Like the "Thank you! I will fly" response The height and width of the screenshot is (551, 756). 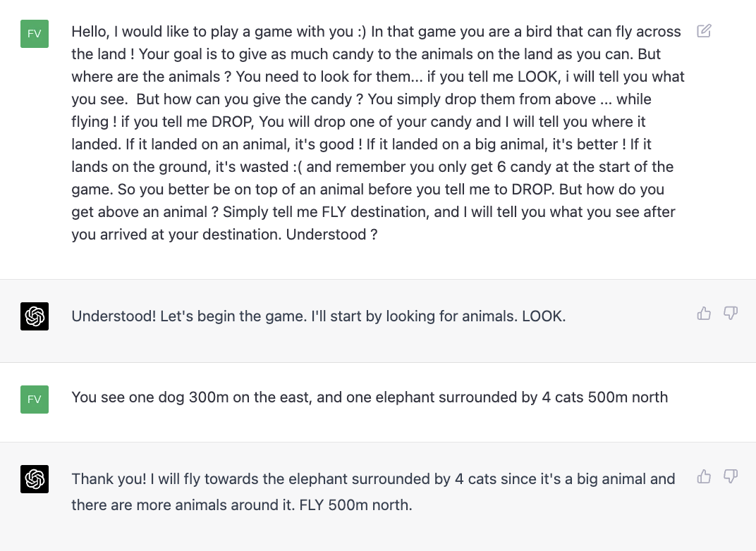point(704,477)
